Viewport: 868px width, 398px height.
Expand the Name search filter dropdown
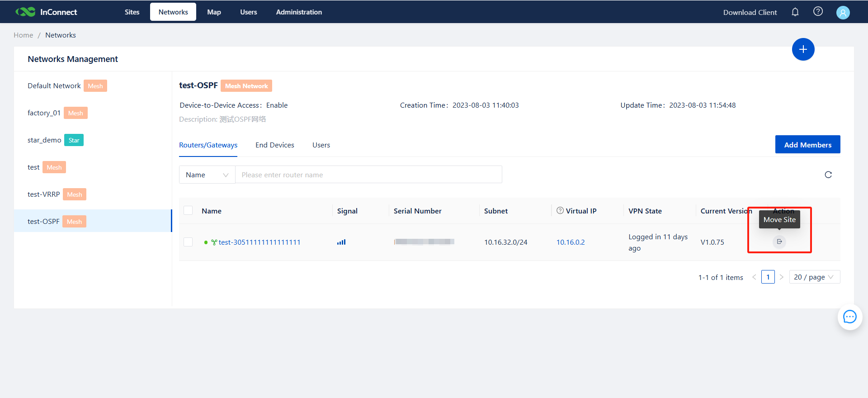coord(207,175)
